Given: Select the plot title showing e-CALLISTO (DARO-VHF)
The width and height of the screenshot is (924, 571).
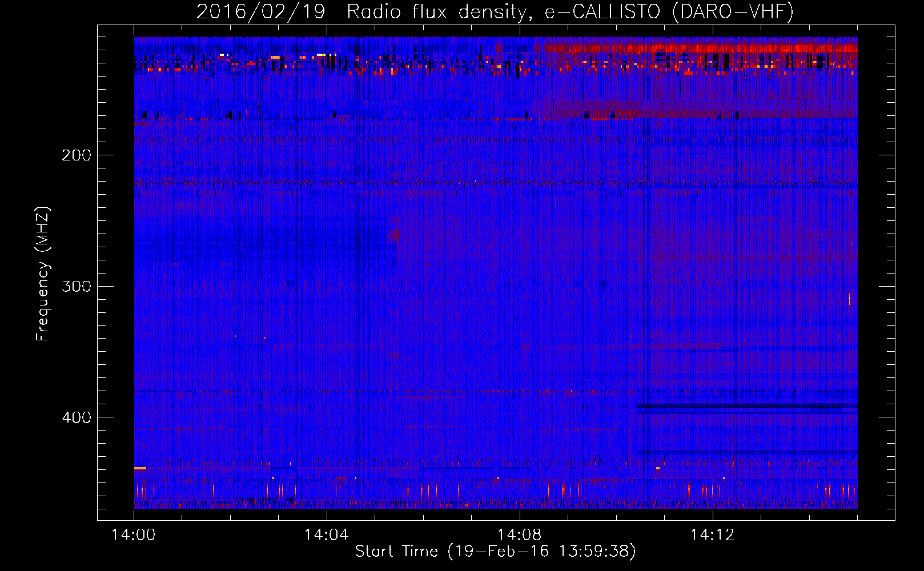Looking at the screenshot, I should click(495, 11).
